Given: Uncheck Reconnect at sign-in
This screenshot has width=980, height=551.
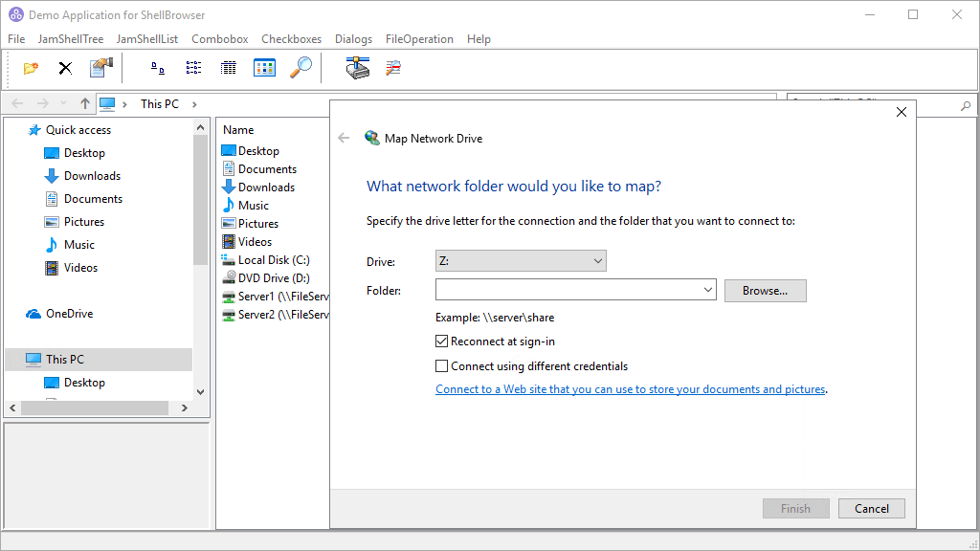Looking at the screenshot, I should click(441, 341).
